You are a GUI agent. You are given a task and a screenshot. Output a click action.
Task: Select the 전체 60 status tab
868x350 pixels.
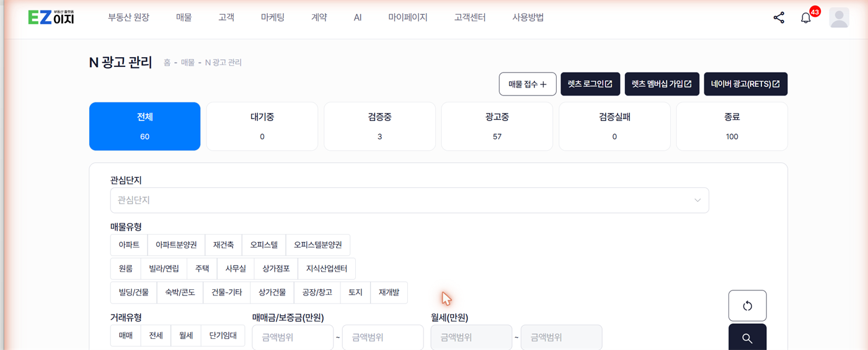144,126
